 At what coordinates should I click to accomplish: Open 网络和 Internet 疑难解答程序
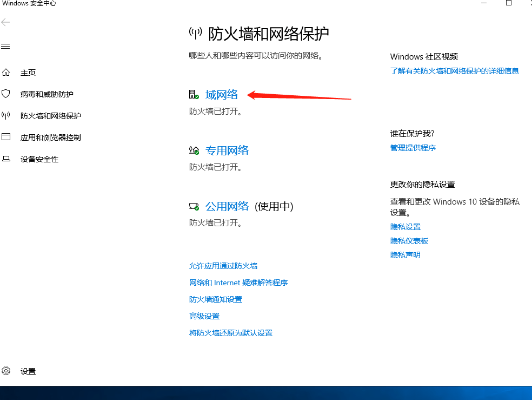(x=238, y=283)
